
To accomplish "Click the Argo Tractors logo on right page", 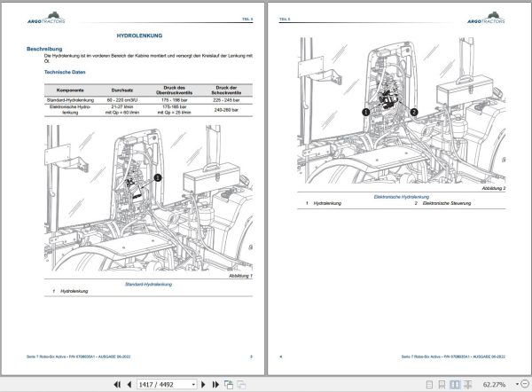I will click(x=486, y=18).
